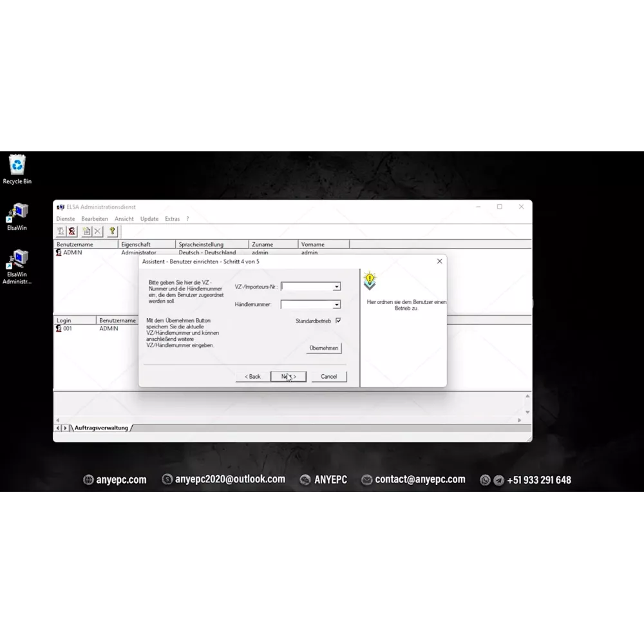This screenshot has width=644, height=644.
Task: Open the Bearbeiten menu
Action: click(95, 219)
